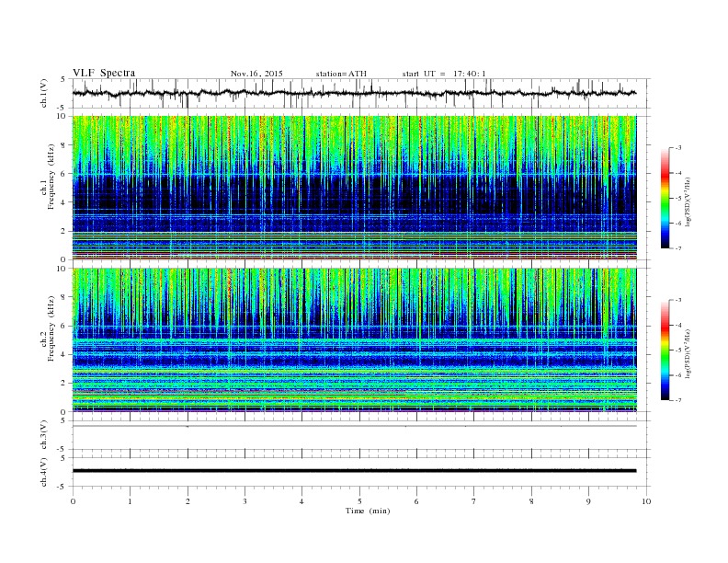Click the time axis tick label '7'
Viewport: 728px width, 563px height.
tap(474, 501)
